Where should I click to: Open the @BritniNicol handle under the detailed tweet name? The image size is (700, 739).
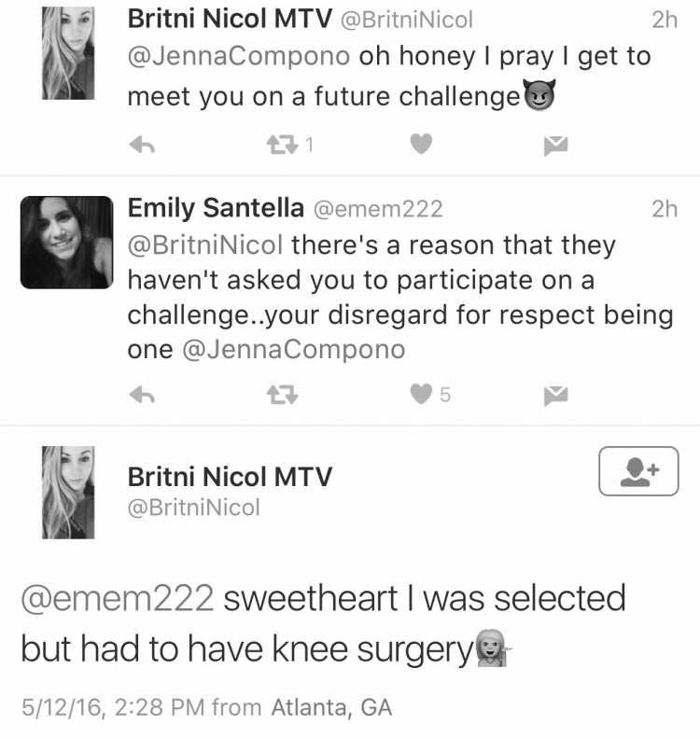coord(194,508)
